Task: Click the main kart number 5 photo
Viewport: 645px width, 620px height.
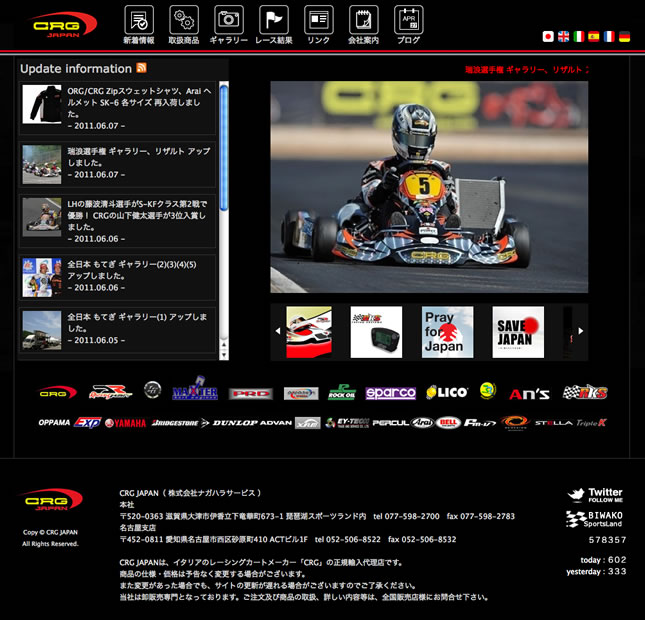Action: click(x=429, y=187)
